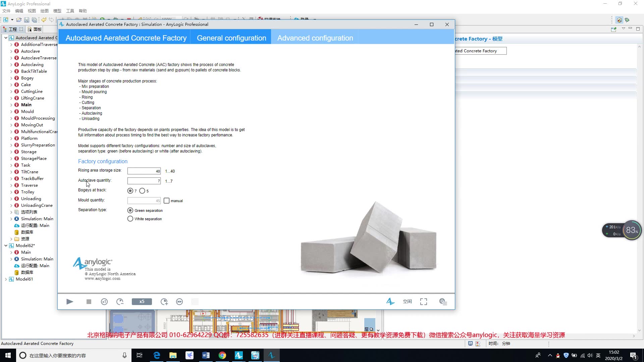This screenshot has width=644, height=362.
Task: Select the 数据库 item under Autoclaved model
Action: click(x=27, y=232)
